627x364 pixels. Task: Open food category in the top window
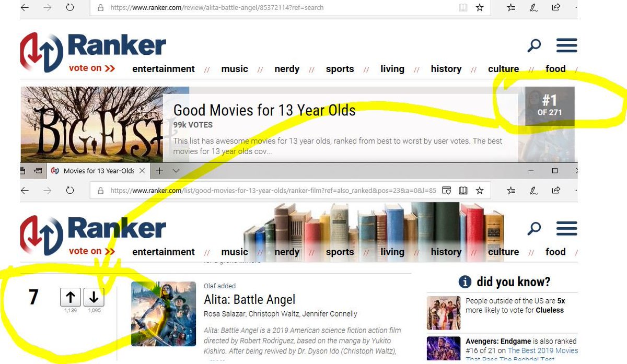(555, 69)
